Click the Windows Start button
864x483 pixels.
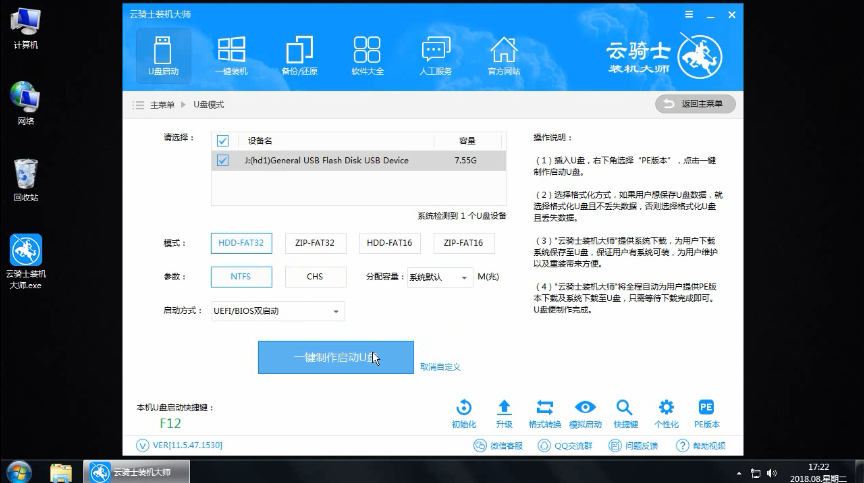(19, 472)
